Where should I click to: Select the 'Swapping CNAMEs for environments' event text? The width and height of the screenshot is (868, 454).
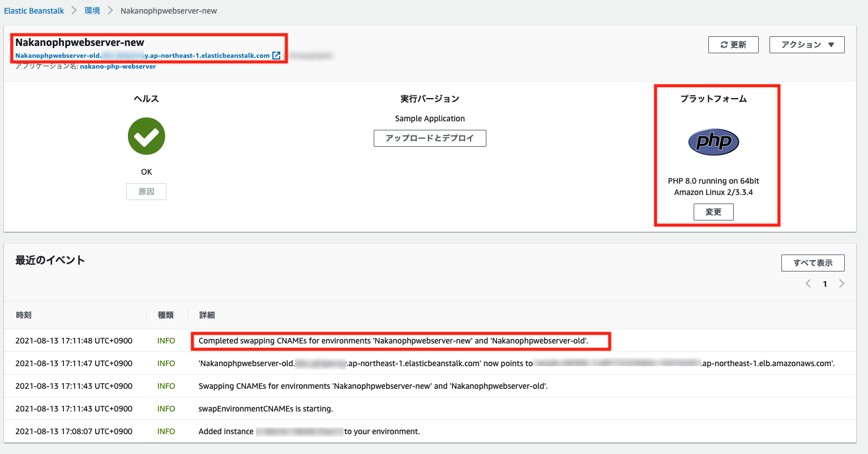click(373, 386)
